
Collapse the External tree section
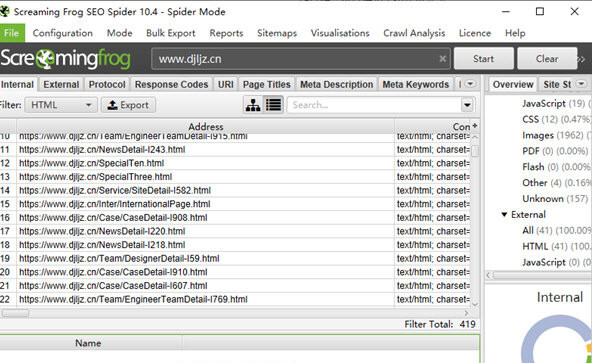(x=504, y=215)
